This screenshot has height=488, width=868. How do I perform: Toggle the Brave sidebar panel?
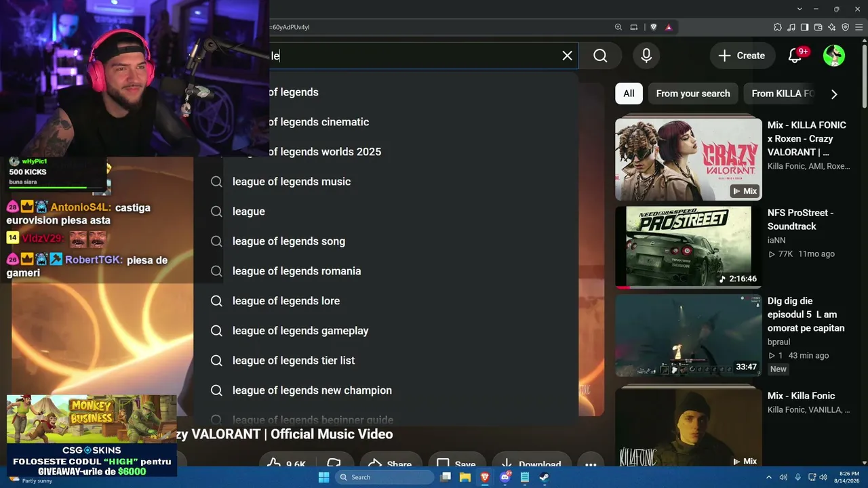(805, 27)
